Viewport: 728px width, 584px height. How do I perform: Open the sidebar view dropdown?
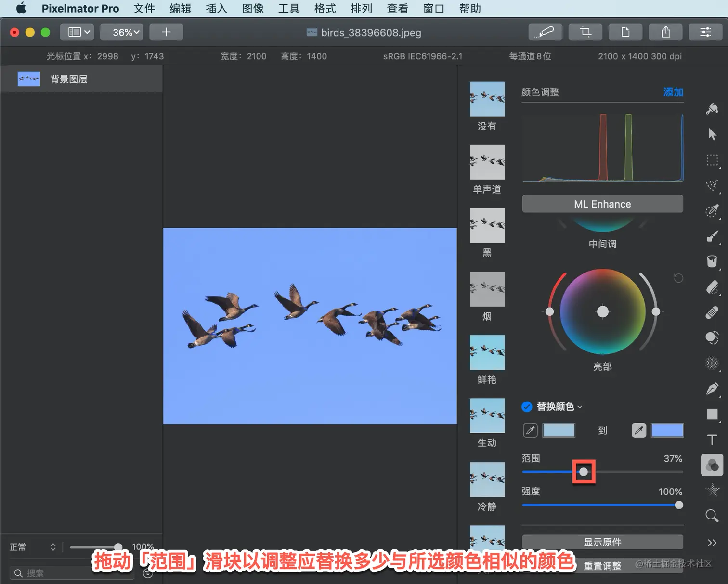77,32
